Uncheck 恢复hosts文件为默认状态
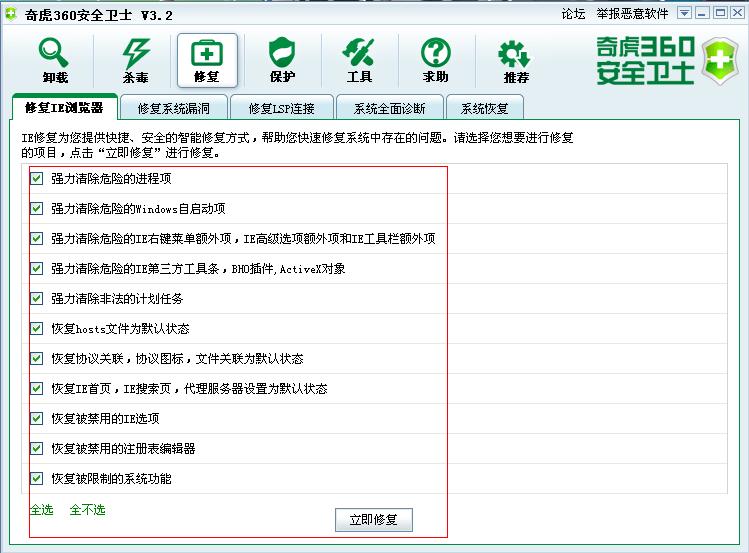This screenshot has height=553, width=749. (x=37, y=329)
